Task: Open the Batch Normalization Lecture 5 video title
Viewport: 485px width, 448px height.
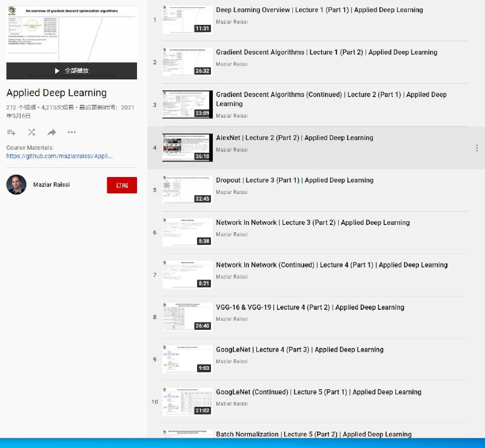Action: 313,434
